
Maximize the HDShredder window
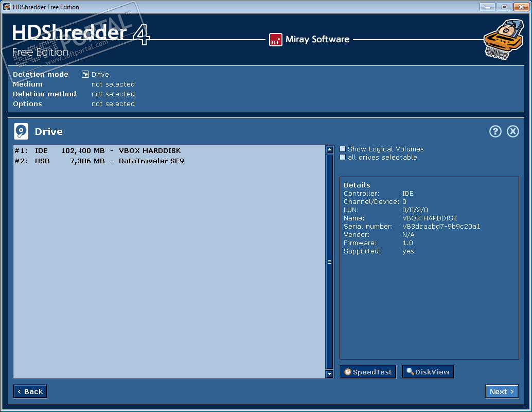(504, 7)
